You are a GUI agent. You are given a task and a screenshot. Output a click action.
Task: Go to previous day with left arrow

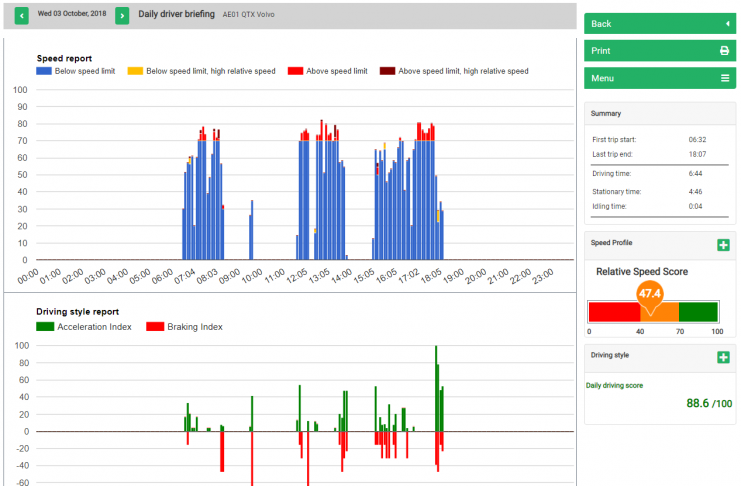click(21, 15)
